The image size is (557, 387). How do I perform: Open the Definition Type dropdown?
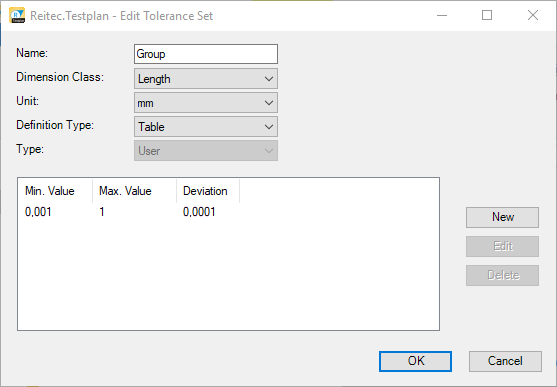(206, 127)
